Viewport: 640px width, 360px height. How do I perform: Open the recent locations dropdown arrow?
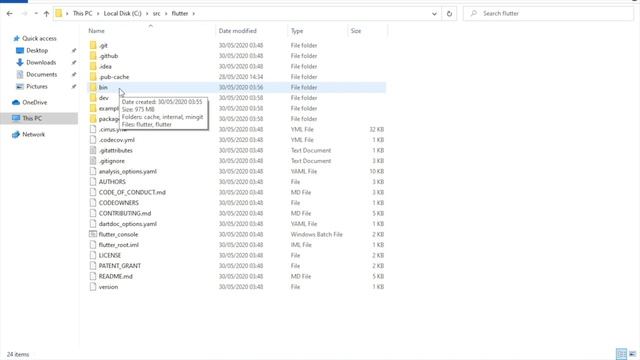36,13
